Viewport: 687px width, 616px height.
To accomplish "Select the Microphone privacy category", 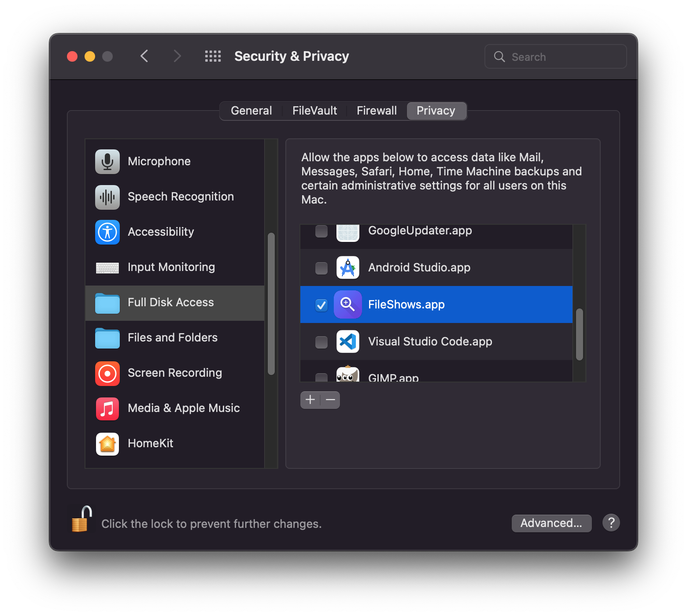I will click(x=159, y=161).
